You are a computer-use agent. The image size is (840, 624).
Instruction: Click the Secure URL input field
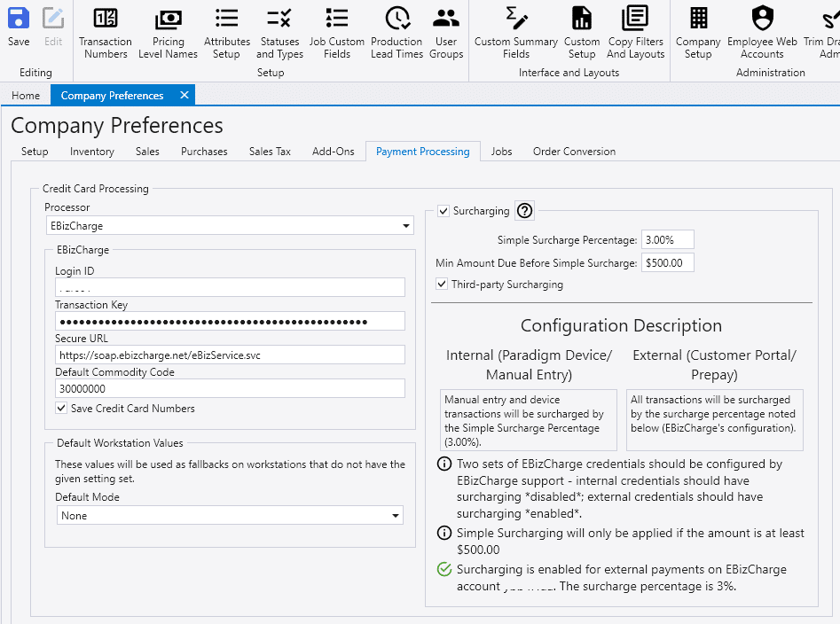click(230, 355)
